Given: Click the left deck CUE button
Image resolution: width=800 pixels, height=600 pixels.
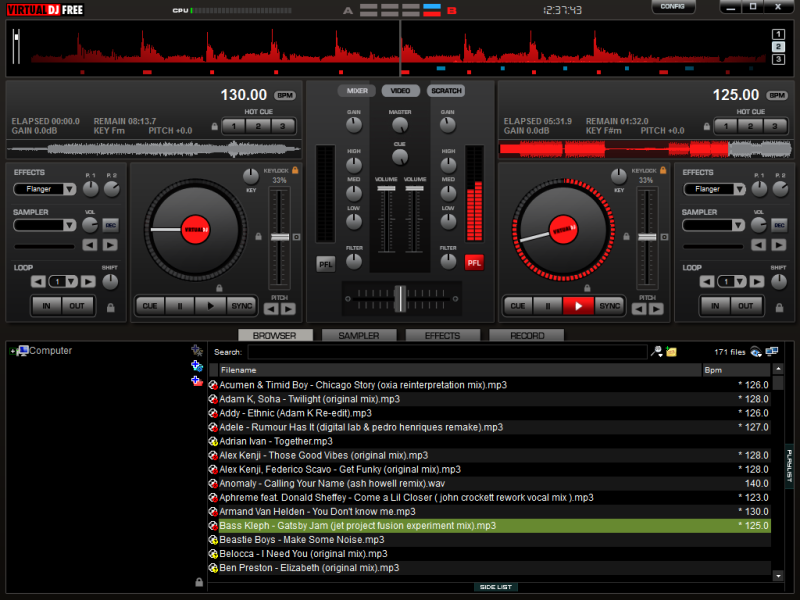Looking at the screenshot, I should (x=150, y=306).
